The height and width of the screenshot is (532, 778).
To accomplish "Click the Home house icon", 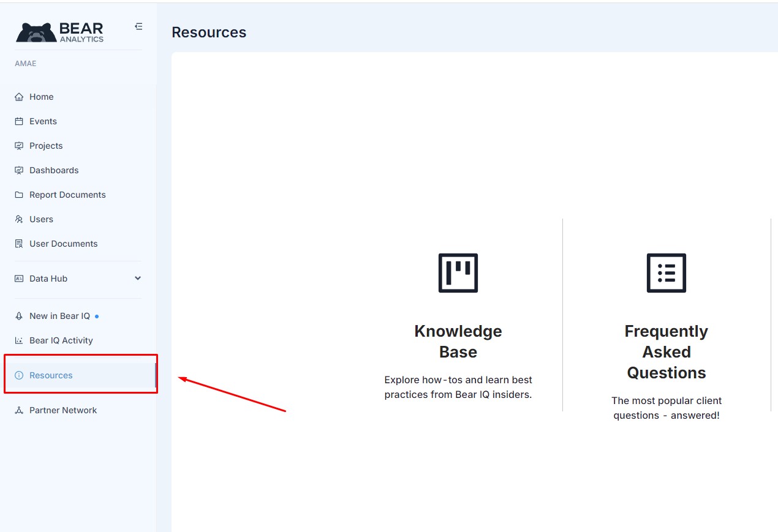I will coord(19,97).
